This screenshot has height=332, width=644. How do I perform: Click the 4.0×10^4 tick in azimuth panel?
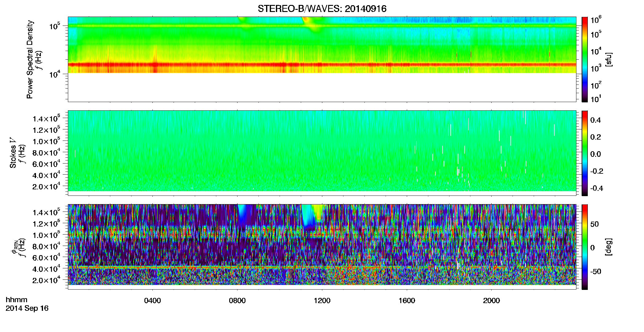[x=46, y=268]
